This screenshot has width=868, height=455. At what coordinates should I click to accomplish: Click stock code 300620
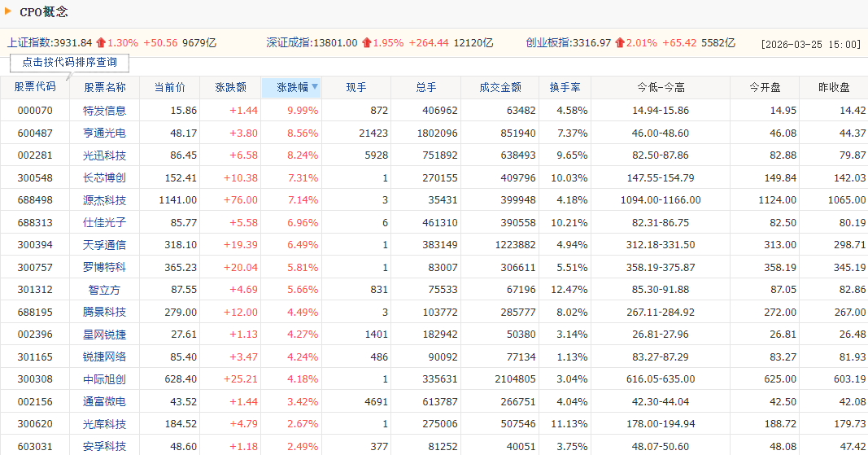tap(35, 424)
